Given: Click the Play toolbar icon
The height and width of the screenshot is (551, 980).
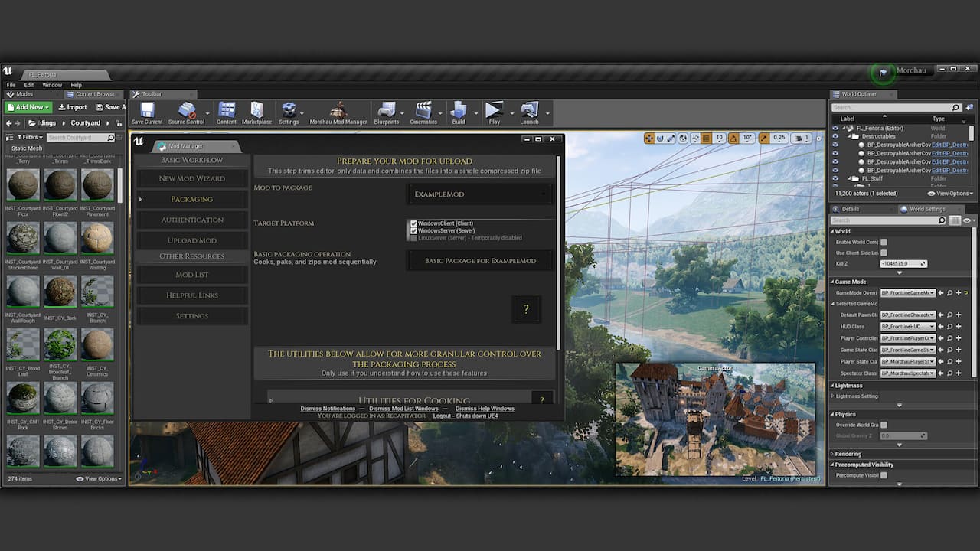Looking at the screenshot, I should [494, 113].
